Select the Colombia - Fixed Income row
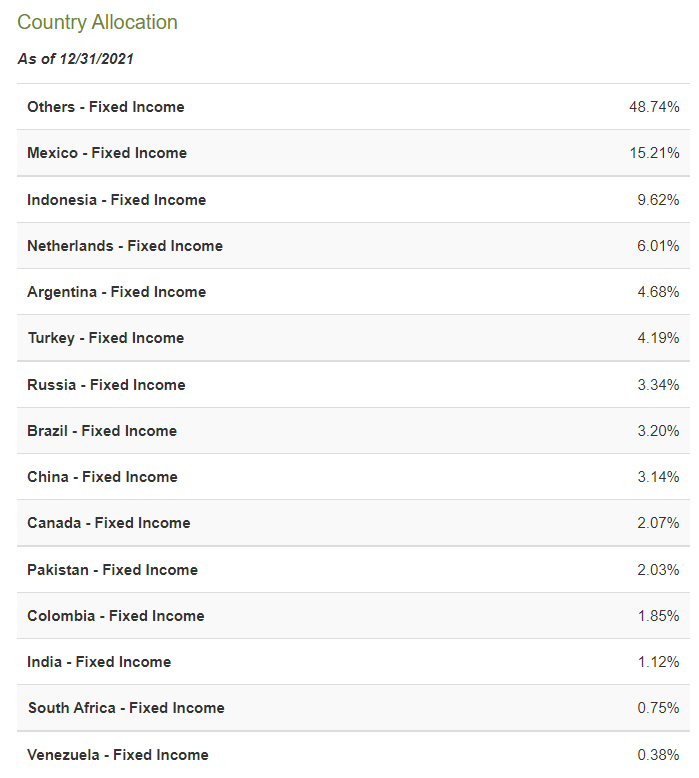 [115, 616]
